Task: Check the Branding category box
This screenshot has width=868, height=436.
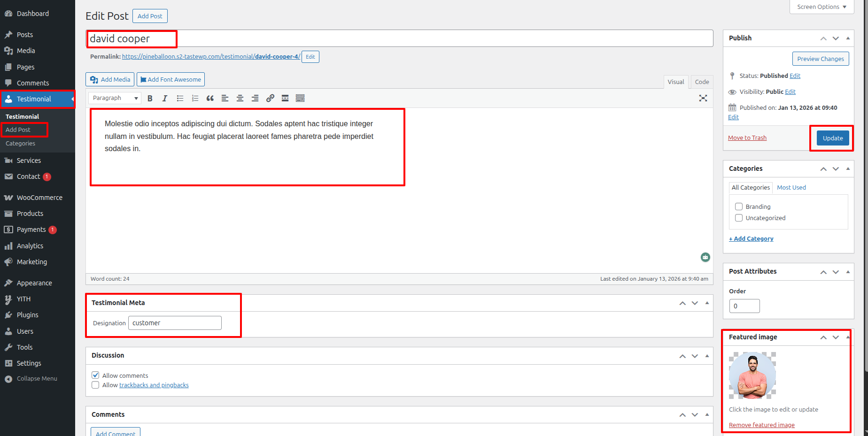Action: coord(739,207)
